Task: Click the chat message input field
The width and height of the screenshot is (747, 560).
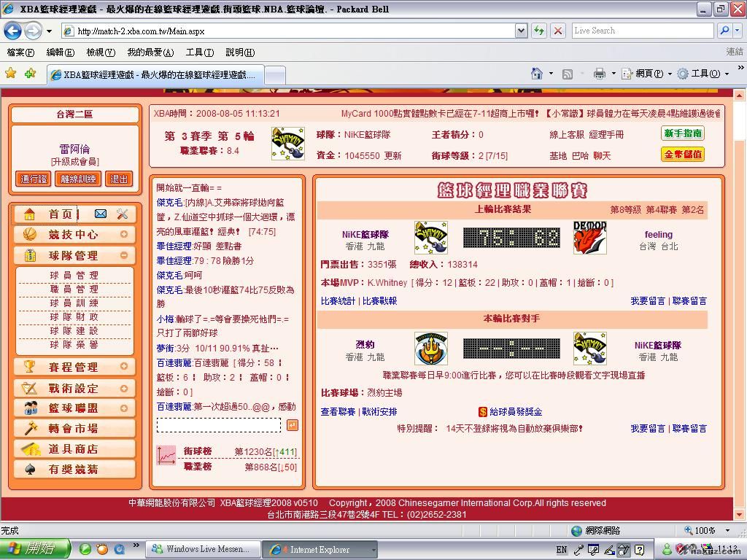Action: 219,425
